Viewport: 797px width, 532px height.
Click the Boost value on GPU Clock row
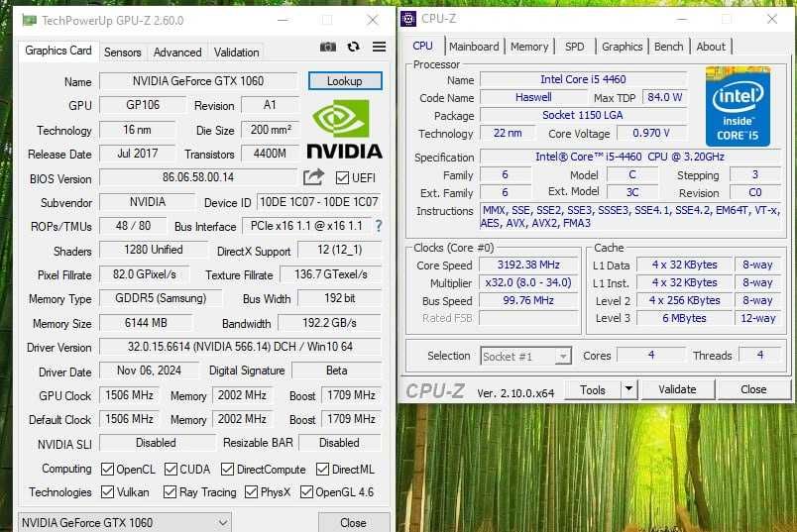coord(351,395)
